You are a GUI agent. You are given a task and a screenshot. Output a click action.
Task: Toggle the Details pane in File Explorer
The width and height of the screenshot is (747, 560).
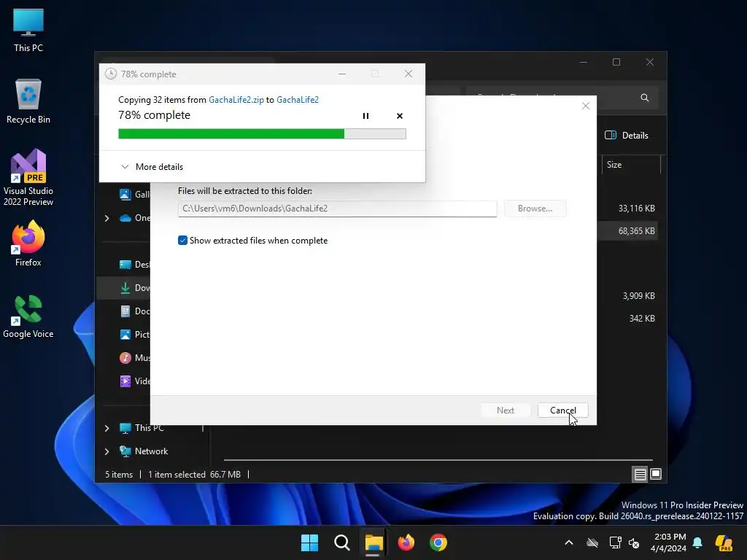click(x=627, y=135)
